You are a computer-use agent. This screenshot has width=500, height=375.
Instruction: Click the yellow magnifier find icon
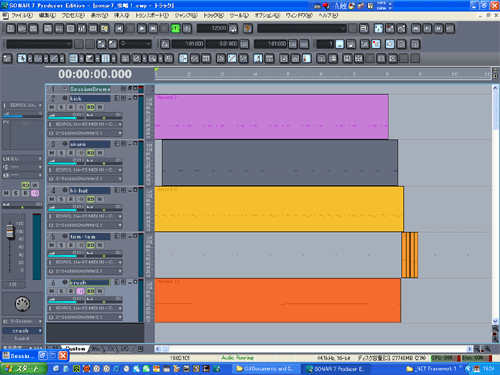104,29
